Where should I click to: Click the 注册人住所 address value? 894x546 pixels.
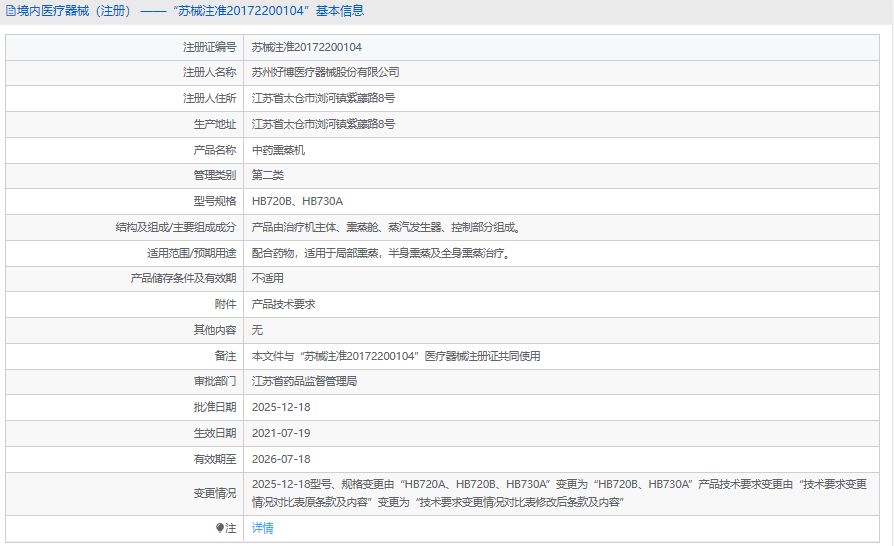pos(323,98)
